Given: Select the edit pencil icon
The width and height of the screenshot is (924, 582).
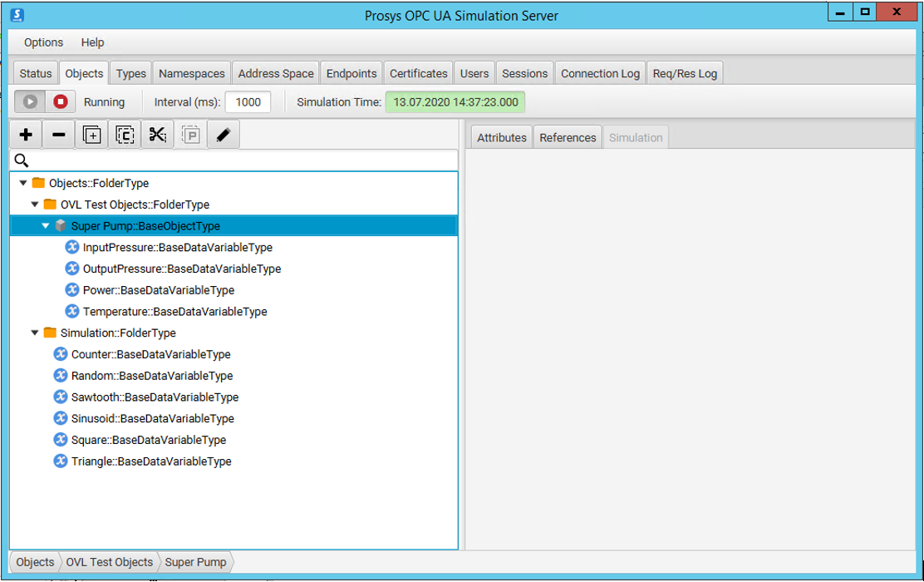Looking at the screenshot, I should [223, 134].
